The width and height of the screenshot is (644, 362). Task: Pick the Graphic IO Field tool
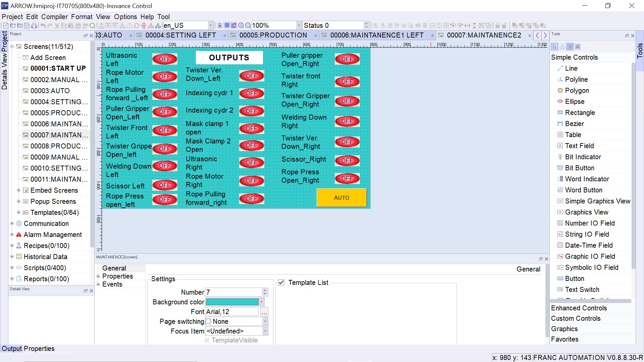[590, 256]
